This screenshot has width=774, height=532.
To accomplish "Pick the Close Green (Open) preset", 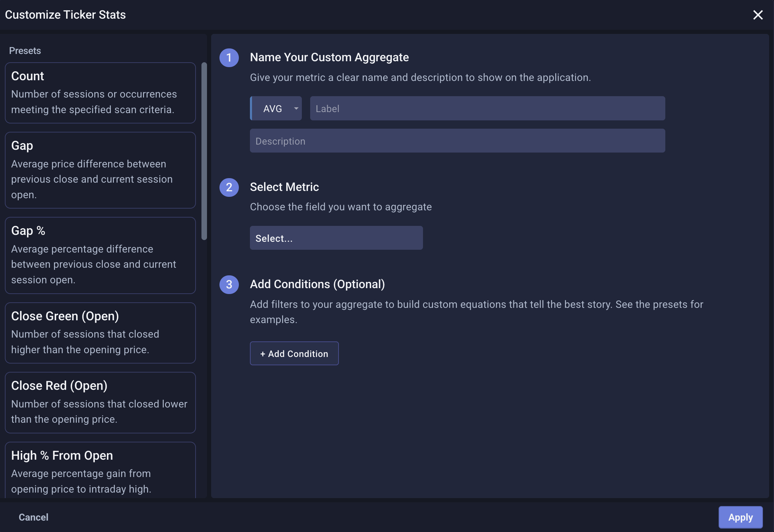I will point(100,332).
